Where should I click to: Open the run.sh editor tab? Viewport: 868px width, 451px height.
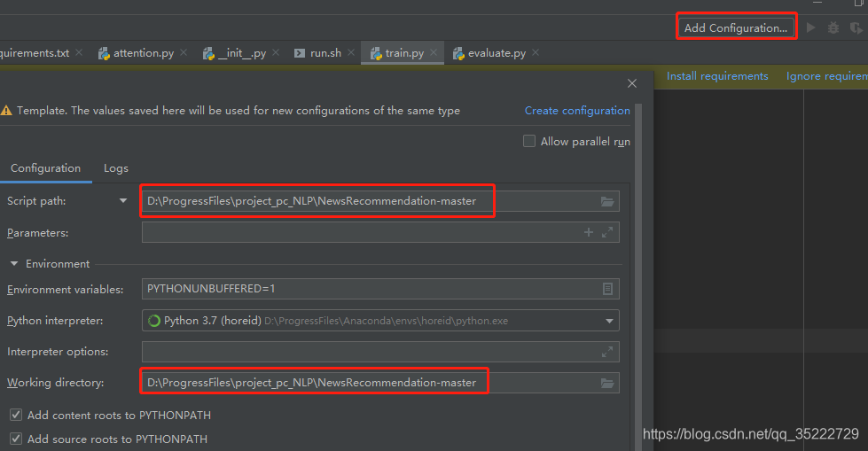coord(325,53)
